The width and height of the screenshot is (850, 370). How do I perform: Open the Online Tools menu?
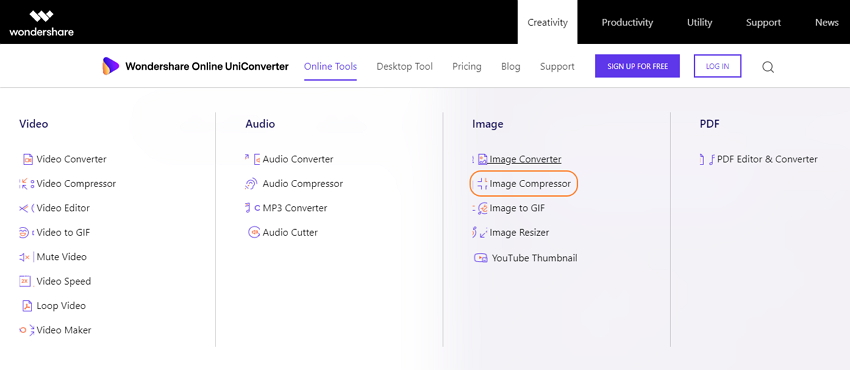tap(330, 67)
